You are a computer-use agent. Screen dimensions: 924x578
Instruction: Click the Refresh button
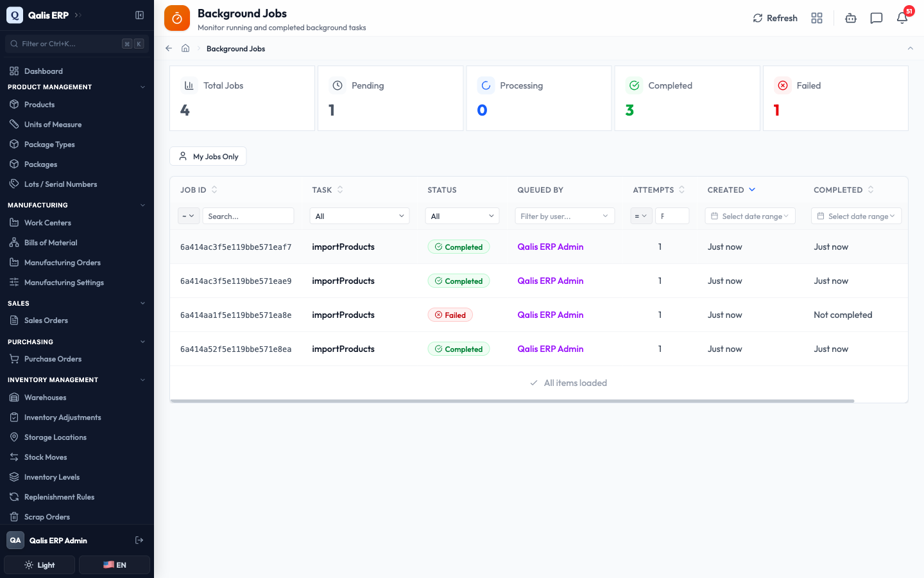click(775, 18)
